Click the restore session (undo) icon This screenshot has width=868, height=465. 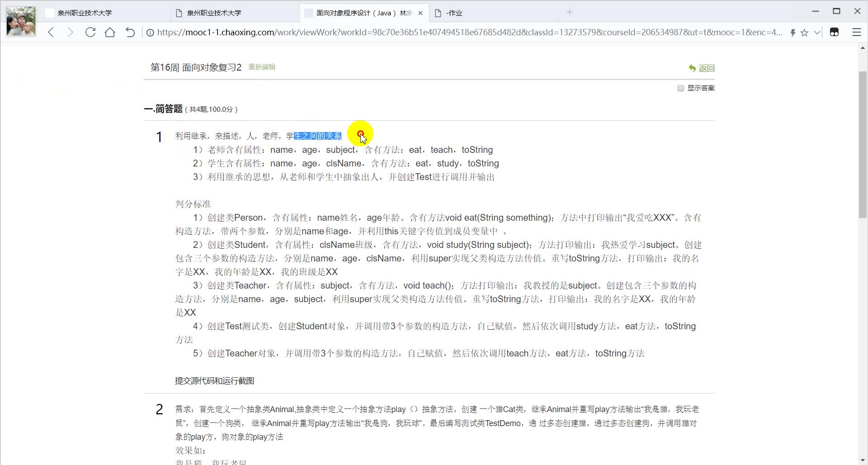click(x=130, y=32)
